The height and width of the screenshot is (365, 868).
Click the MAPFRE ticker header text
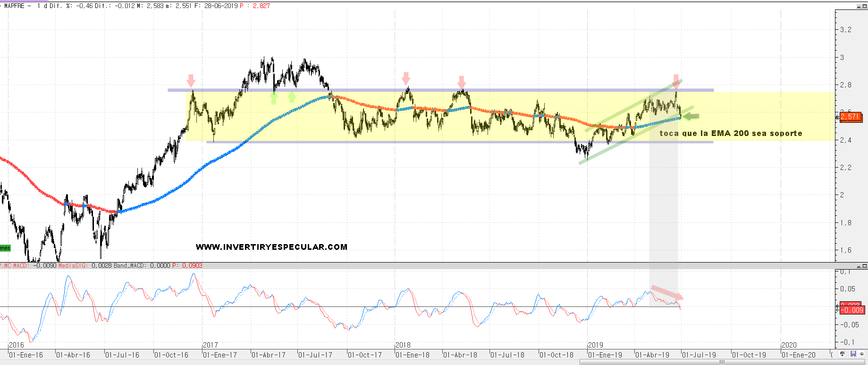click(x=14, y=6)
